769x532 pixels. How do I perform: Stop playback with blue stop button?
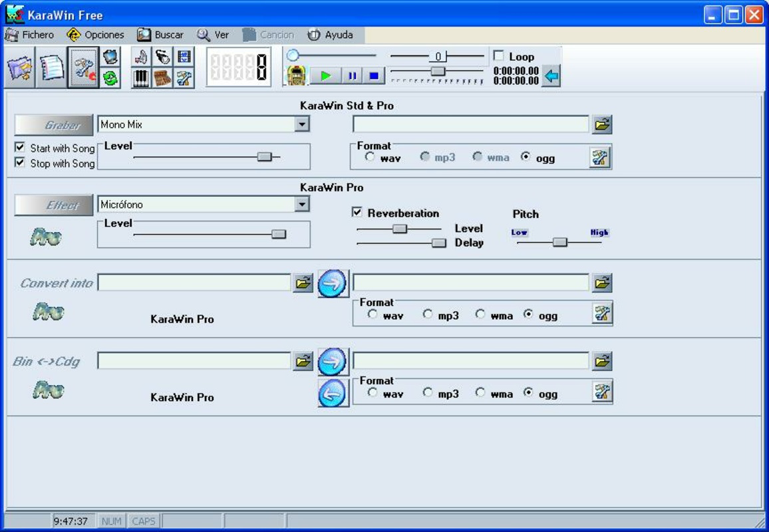(x=374, y=76)
